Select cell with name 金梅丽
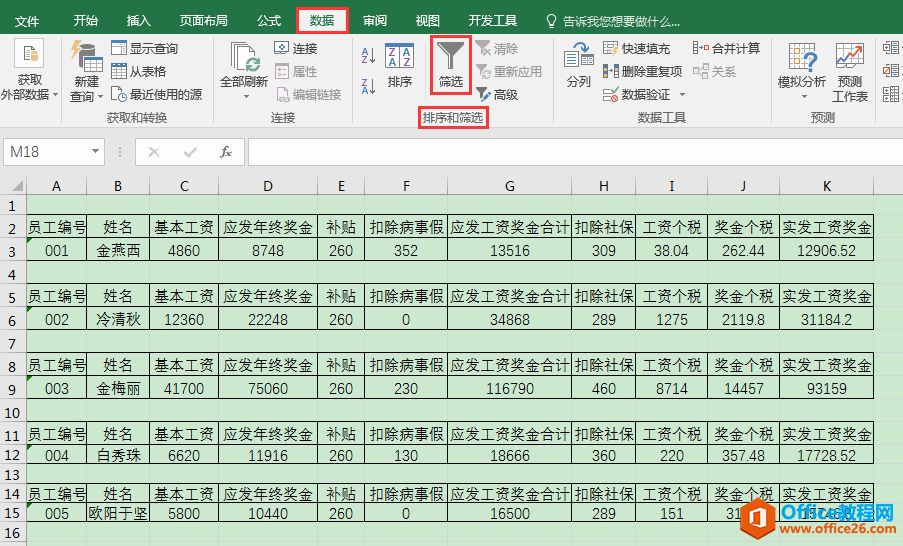Screen dimensions: 903x546 (x=118, y=388)
